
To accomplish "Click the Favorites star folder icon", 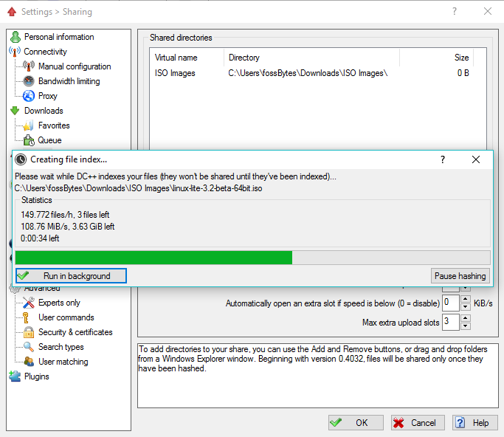I will click(x=29, y=125).
